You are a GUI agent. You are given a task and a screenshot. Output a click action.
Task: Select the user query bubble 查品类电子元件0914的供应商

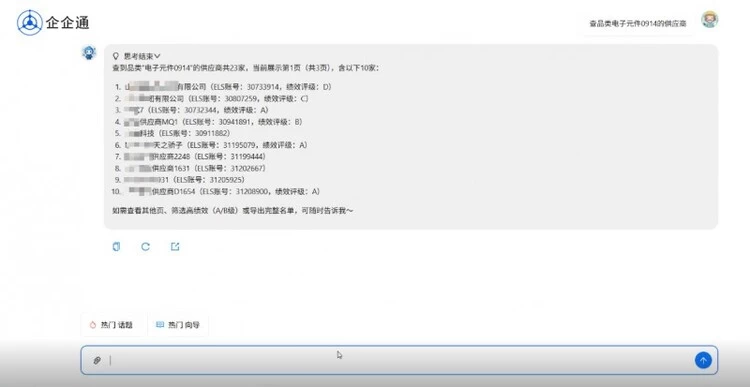638,23
